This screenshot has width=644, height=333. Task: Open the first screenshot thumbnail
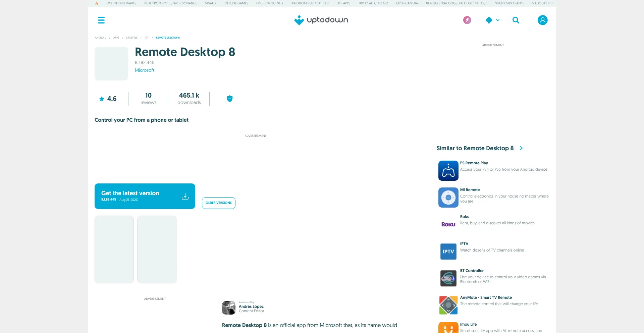tap(114, 249)
